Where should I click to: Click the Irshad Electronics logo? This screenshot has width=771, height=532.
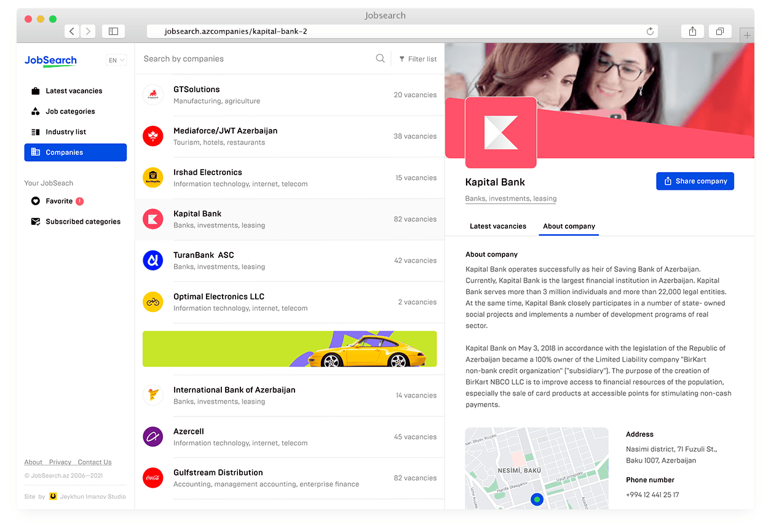[153, 178]
